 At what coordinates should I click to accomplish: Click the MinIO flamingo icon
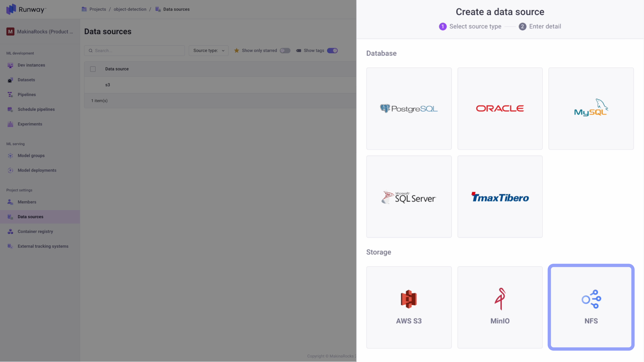(x=500, y=299)
